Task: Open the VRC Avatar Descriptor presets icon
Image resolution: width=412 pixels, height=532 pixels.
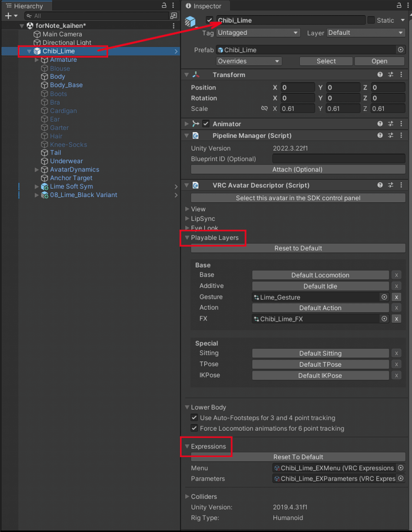Action: (x=391, y=185)
